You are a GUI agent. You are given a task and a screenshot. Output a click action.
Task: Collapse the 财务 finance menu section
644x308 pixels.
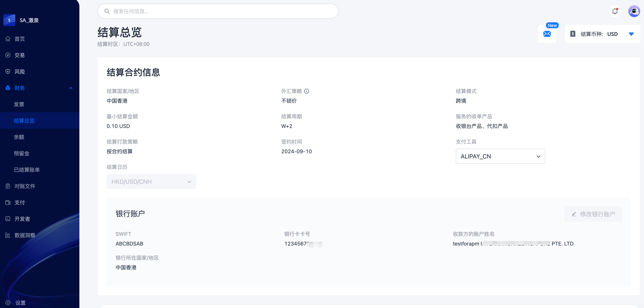click(71, 88)
